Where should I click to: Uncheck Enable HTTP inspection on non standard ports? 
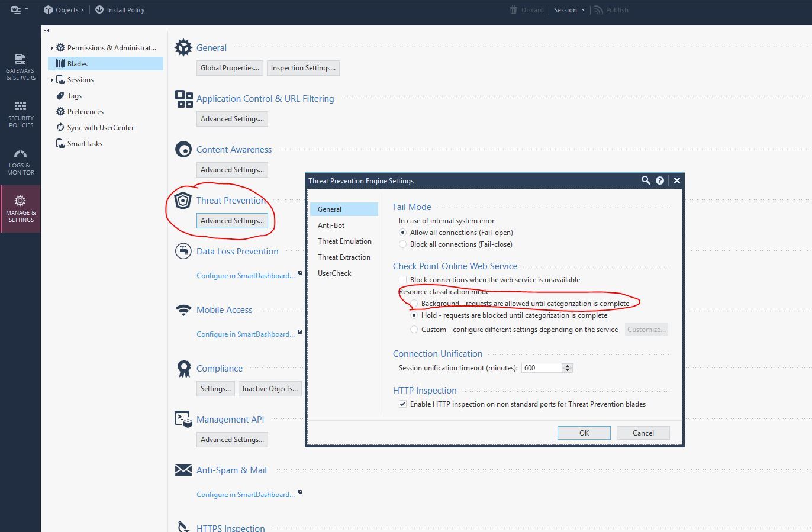coord(403,404)
